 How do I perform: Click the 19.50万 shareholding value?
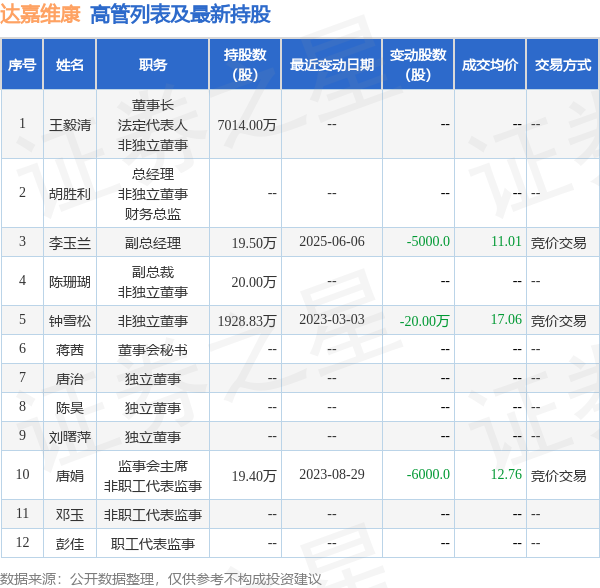pyautogui.click(x=254, y=243)
